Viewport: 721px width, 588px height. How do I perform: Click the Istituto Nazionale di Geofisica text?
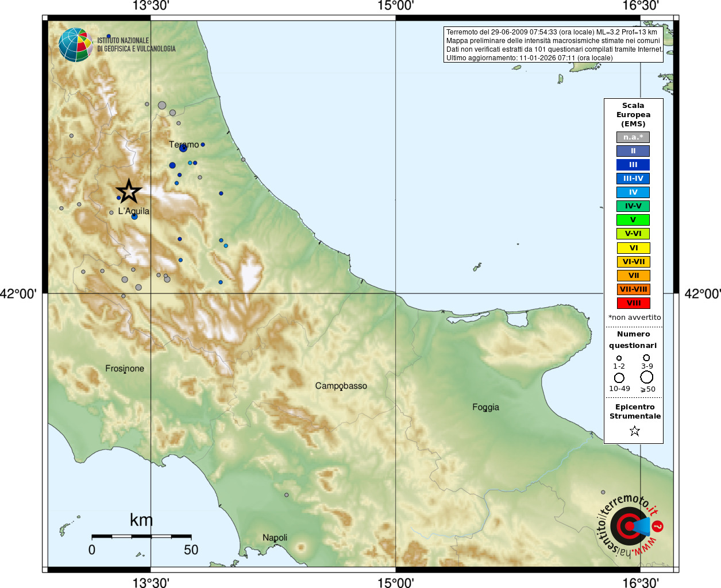(x=136, y=45)
